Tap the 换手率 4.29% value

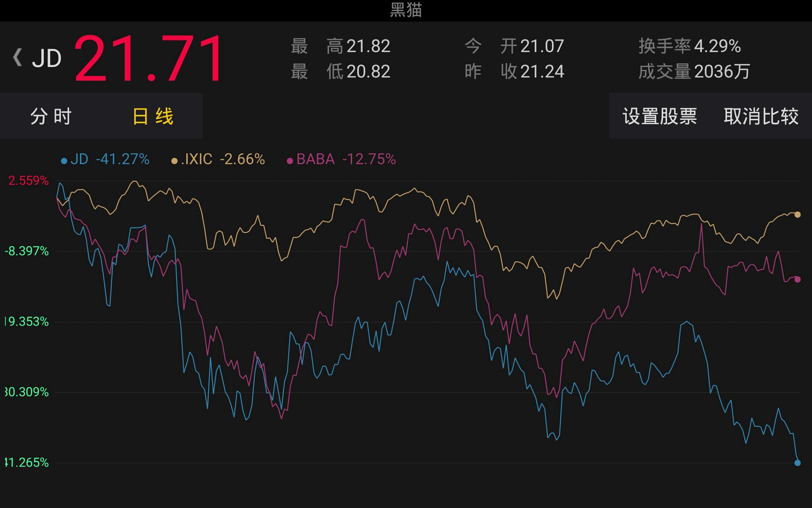click(x=717, y=46)
